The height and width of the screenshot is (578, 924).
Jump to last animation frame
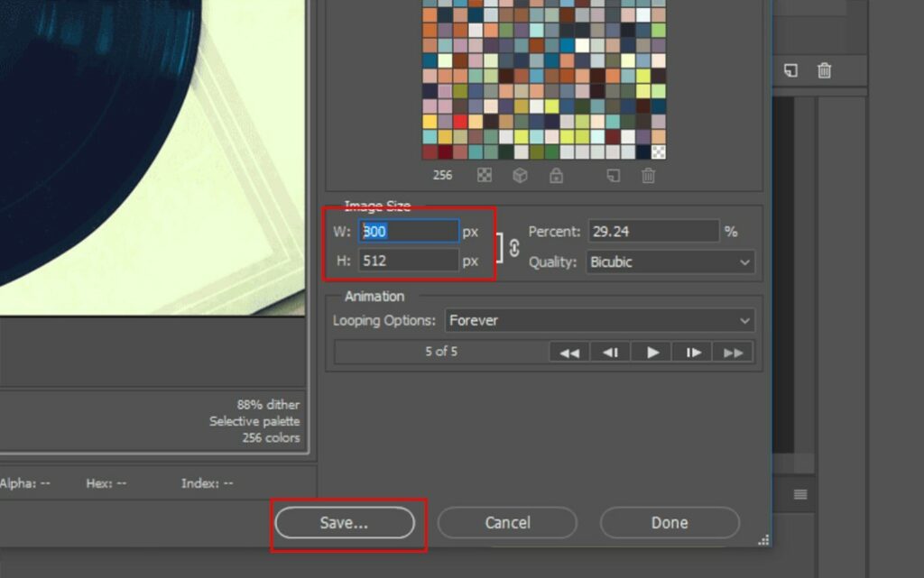click(x=734, y=353)
